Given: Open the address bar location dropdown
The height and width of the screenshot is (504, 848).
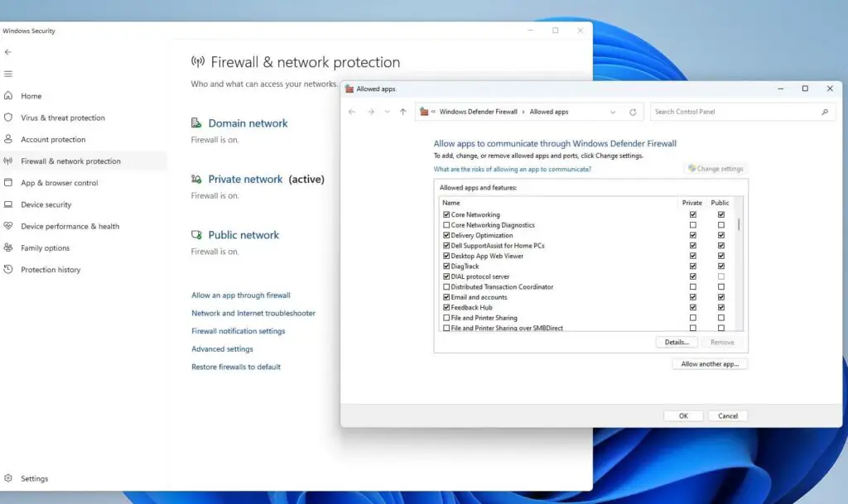Looking at the screenshot, I should [x=613, y=111].
